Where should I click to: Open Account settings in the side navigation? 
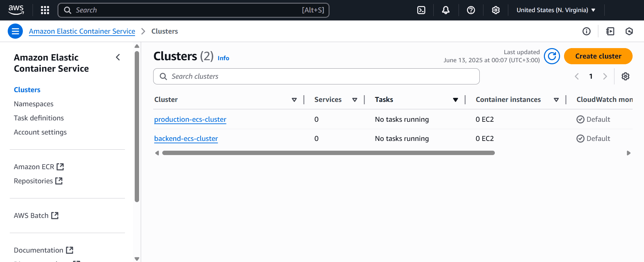coord(40,132)
